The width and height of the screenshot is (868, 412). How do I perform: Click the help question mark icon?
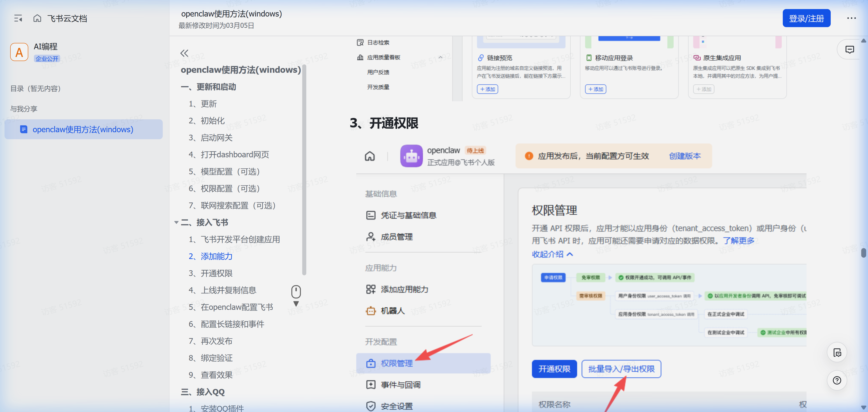[837, 380]
